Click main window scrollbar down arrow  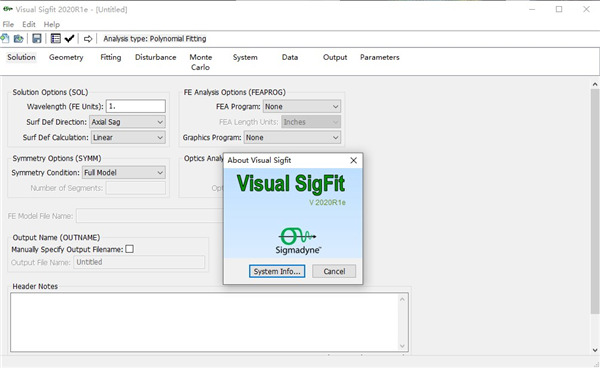click(595, 350)
